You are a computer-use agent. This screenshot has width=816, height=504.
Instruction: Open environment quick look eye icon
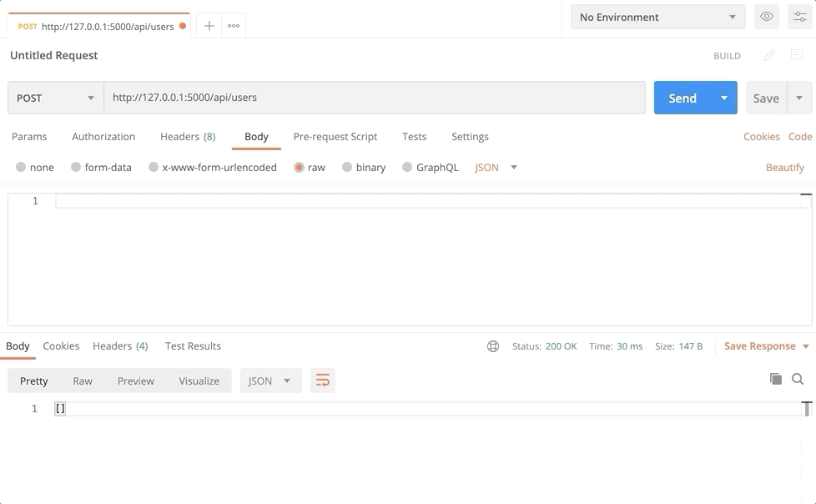tap(766, 17)
